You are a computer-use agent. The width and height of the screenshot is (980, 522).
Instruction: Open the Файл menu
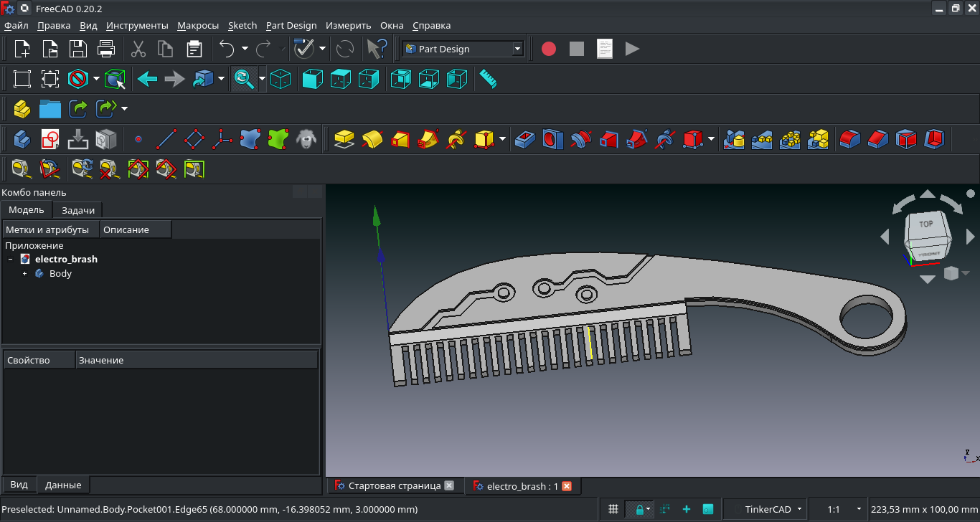click(17, 25)
